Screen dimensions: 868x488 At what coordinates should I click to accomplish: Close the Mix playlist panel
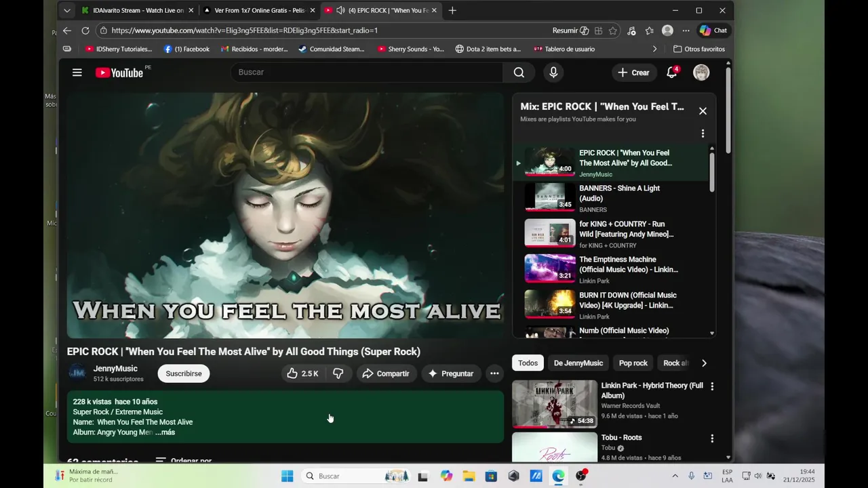[703, 111]
